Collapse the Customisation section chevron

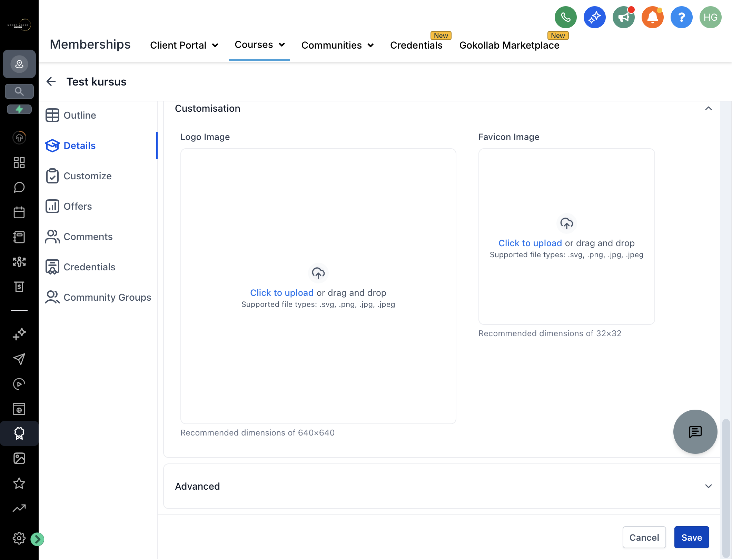tap(709, 108)
